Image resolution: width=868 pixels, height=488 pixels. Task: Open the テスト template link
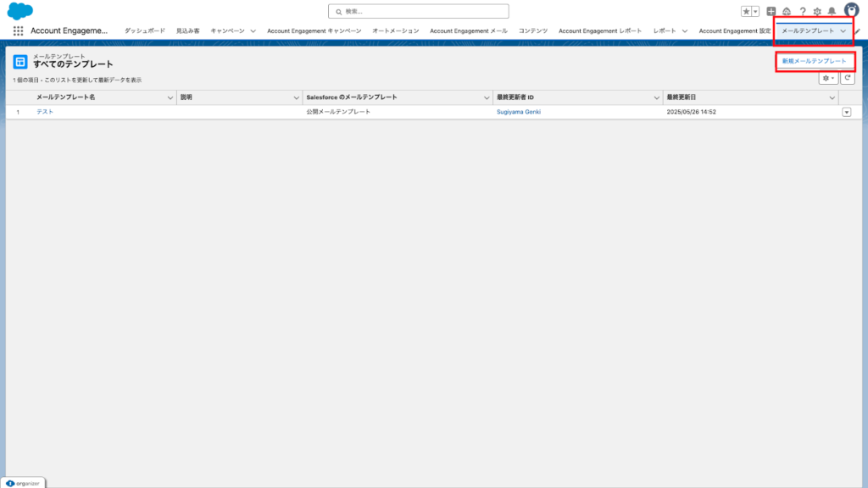(45, 112)
